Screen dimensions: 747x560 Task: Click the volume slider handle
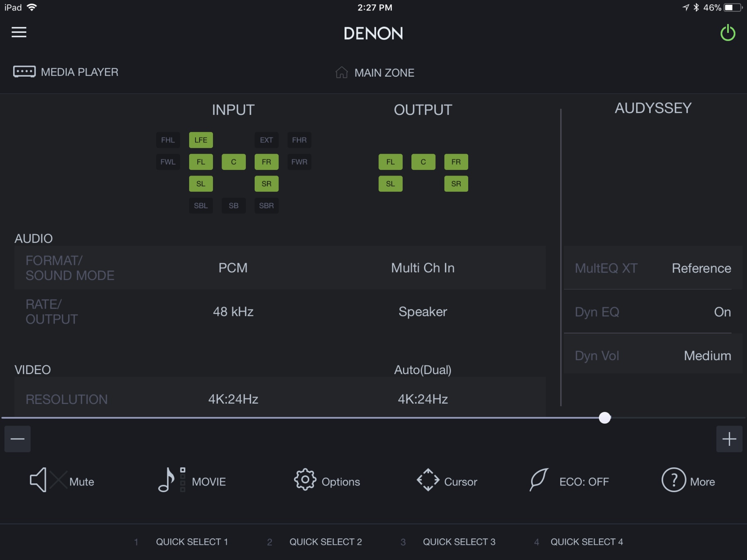click(605, 418)
